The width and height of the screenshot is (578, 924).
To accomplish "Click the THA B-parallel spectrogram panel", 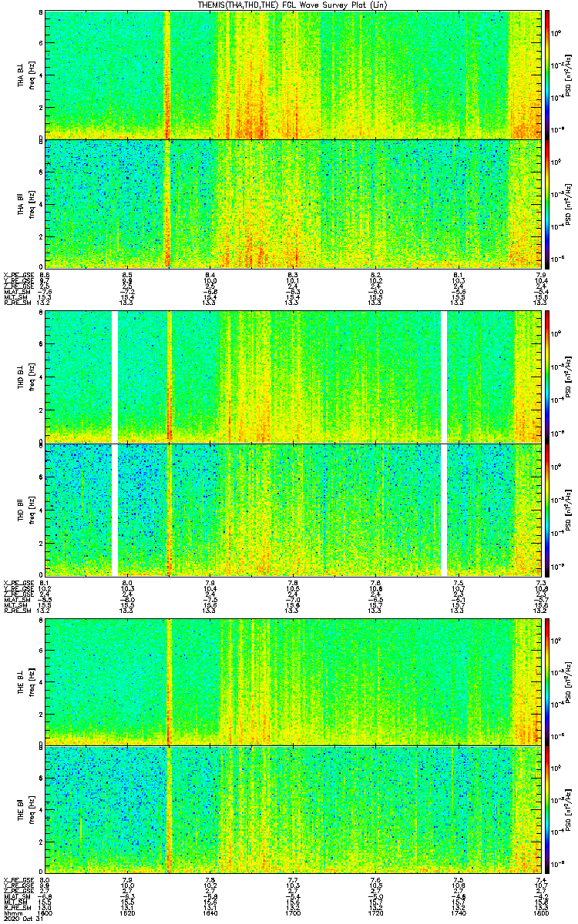I will pos(294,203).
